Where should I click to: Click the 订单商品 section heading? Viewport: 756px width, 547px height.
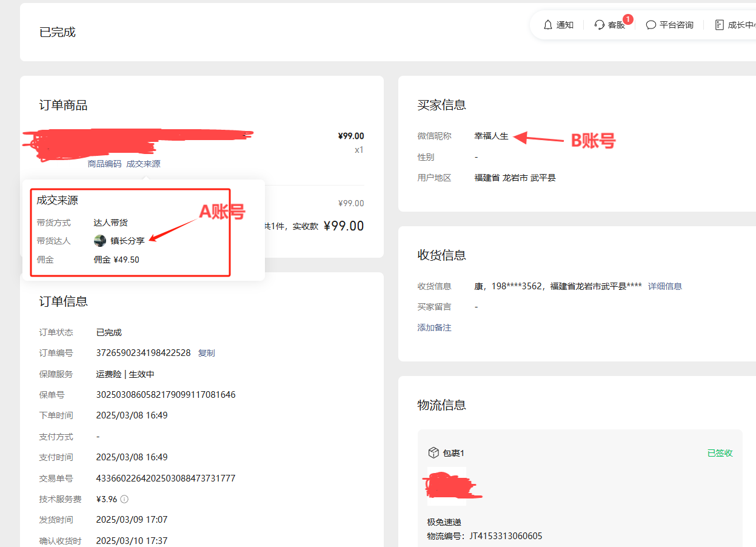point(64,106)
